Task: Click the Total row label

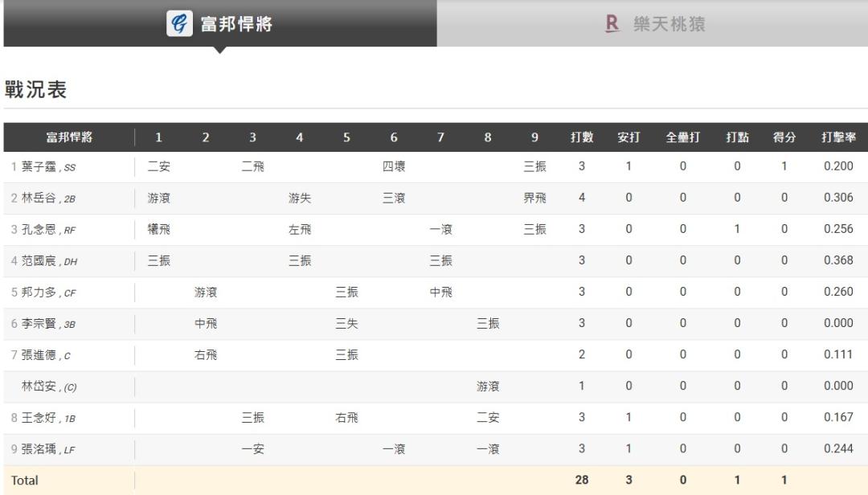Action: point(24,481)
